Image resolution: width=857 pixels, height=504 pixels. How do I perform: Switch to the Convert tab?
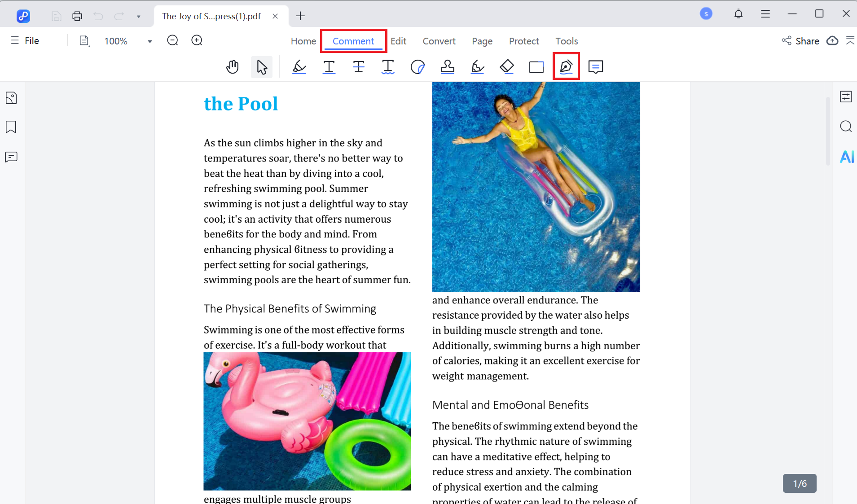point(439,41)
